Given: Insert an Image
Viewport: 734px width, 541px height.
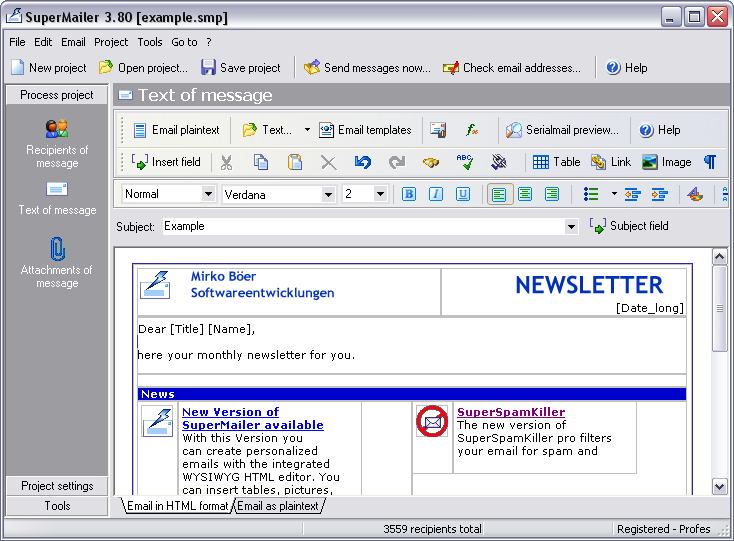Looking at the screenshot, I should tap(667, 162).
